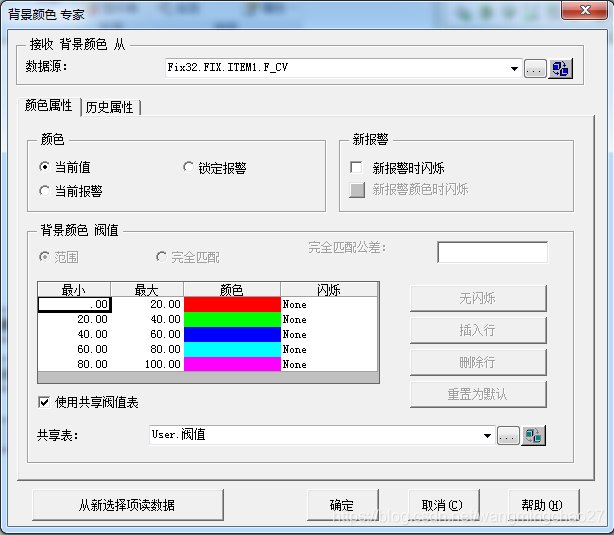Click the cyan color swatch row
614x535 pixels.
(232, 349)
